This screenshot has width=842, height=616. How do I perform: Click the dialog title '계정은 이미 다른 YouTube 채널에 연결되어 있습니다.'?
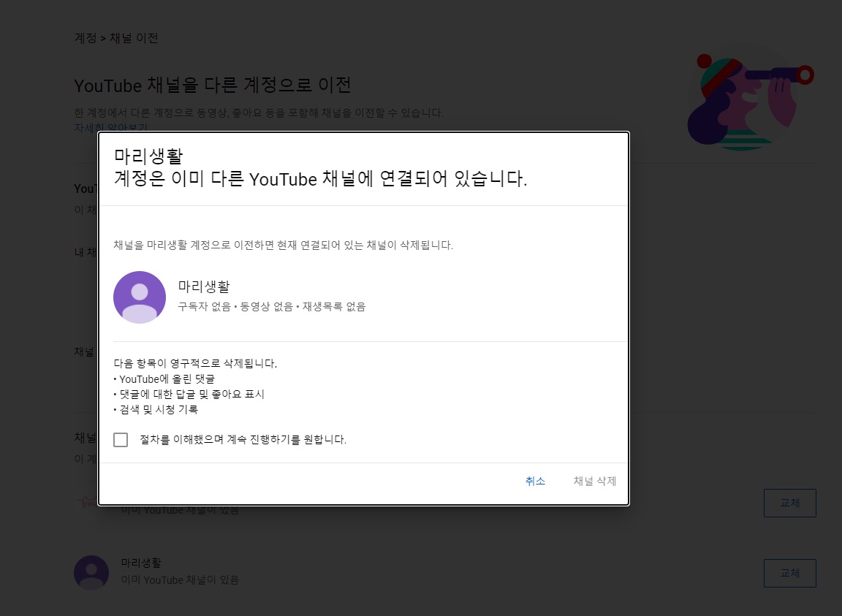coord(321,178)
